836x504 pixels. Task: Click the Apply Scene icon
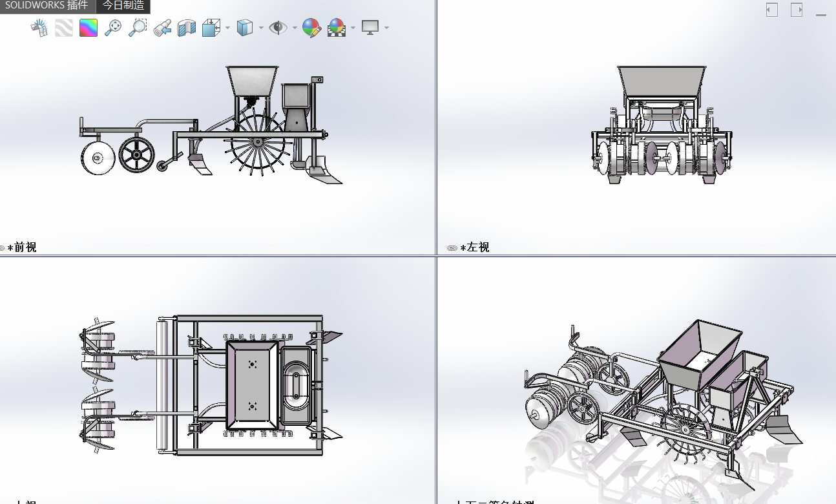point(337,28)
